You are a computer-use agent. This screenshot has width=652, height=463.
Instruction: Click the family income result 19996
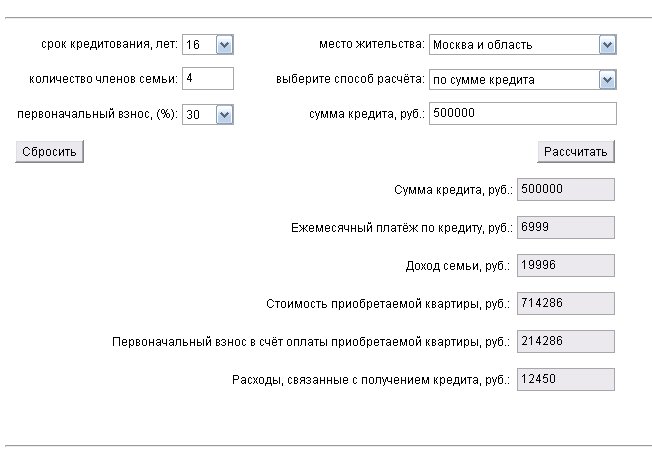[565, 266]
